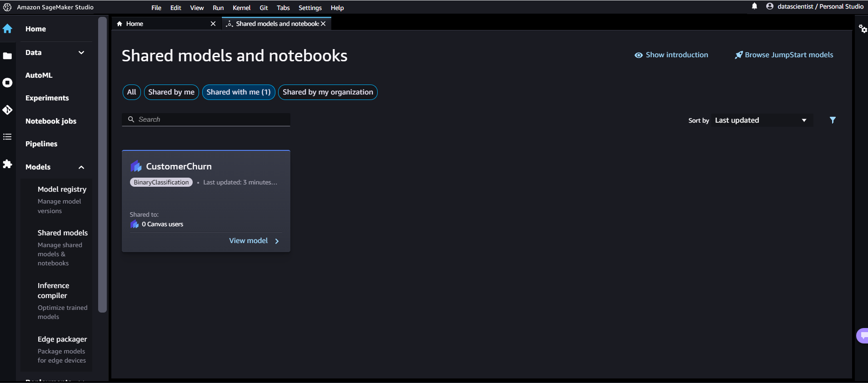Click the rocket icon beside Browse JumpStart
This screenshot has width=868, height=383.
(x=739, y=55)
